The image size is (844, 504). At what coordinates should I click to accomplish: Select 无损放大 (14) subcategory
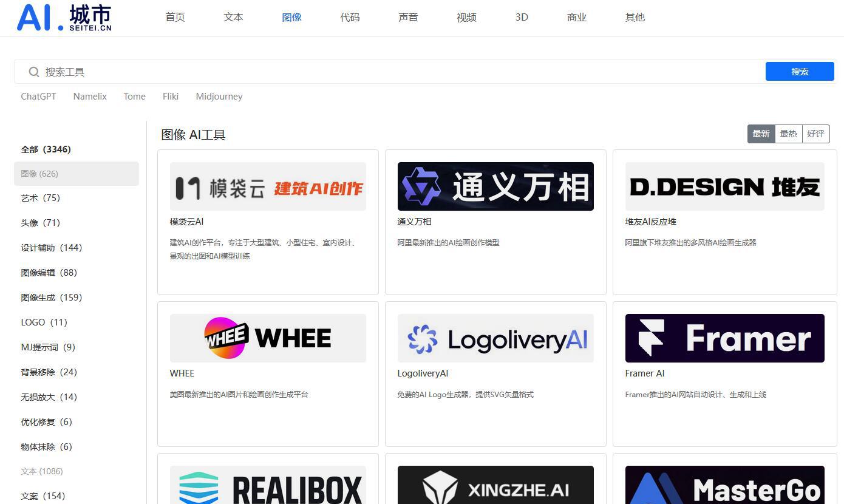point(49,397)
